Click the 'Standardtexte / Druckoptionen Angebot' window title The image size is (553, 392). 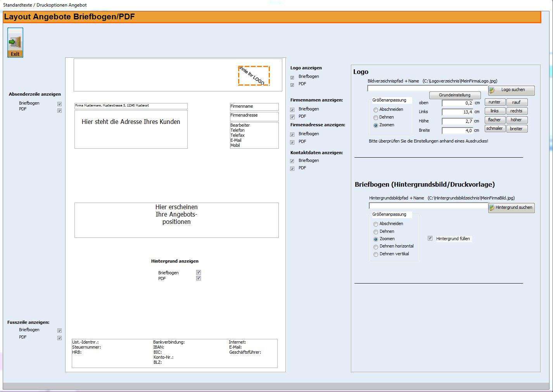pos(45,5)
